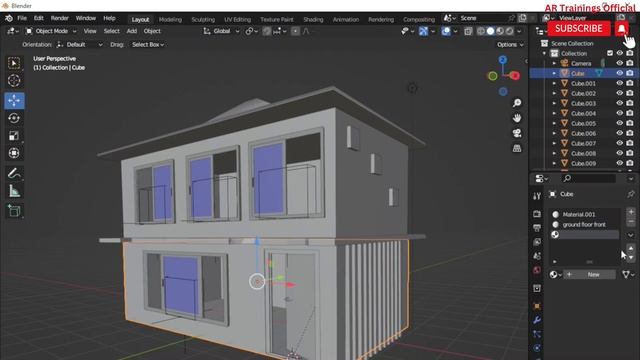Image resolution: width=640 pixels, height=360 pixels.
Task: Toggle X-ray display in viewport header
Action: click(x=468, y=31)
